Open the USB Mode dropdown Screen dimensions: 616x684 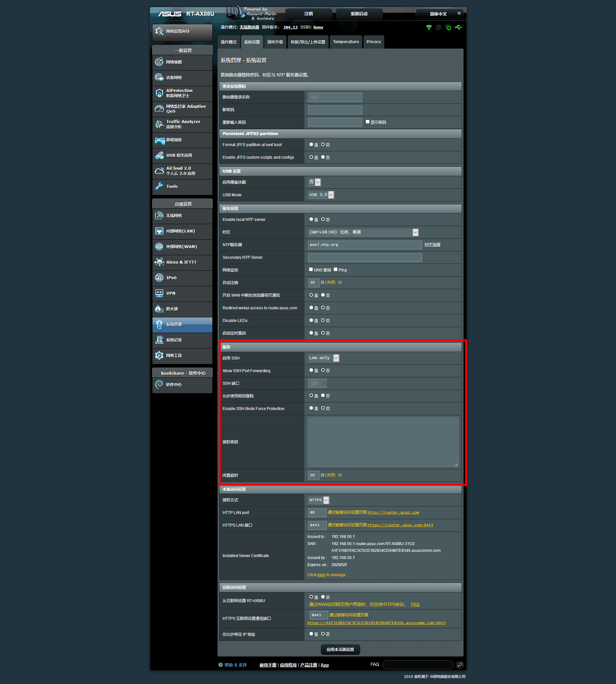pos(321,195)
